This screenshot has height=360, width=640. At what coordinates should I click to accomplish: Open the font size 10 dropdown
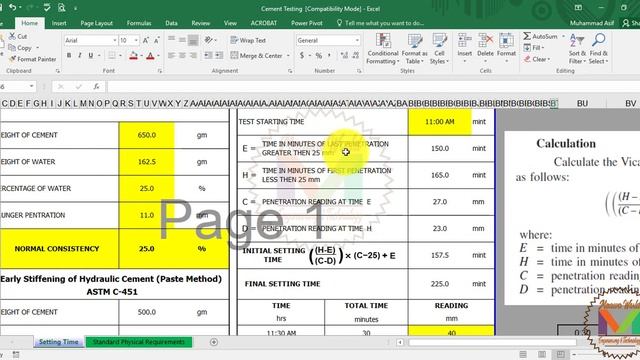click(136, 40)
